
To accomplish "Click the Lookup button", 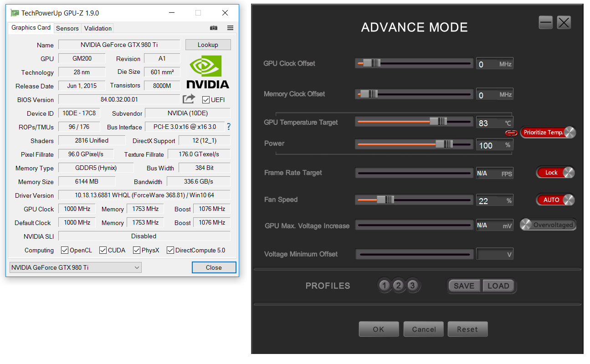I will [208, 45].
